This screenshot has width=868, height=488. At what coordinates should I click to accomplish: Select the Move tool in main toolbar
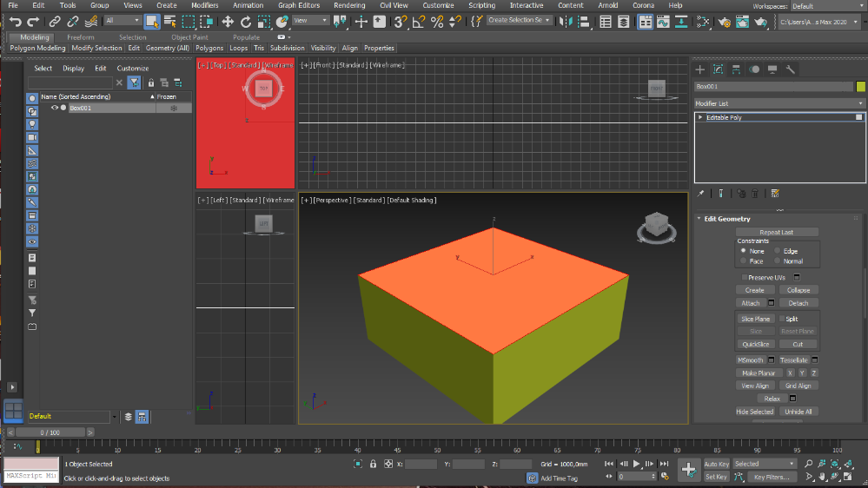228,21
